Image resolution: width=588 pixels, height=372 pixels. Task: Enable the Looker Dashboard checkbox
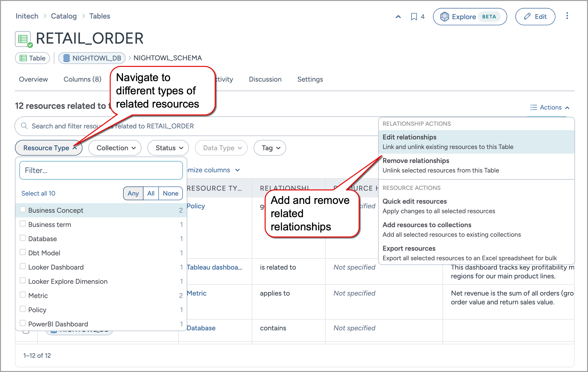click(x=23, y=266)
